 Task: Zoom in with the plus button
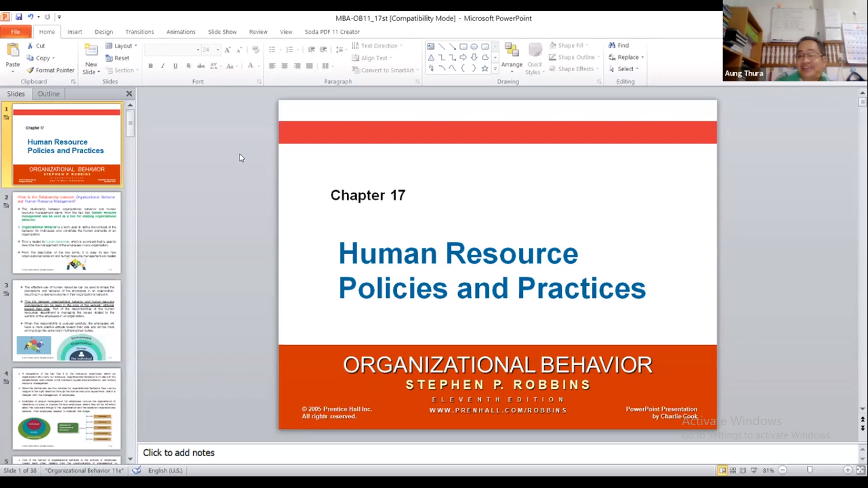point(848,470)
